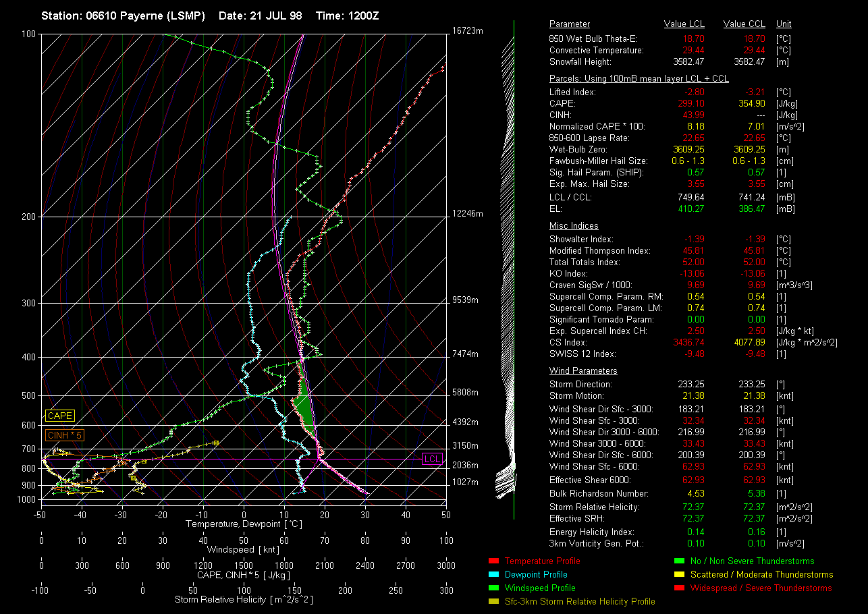Click the Misc Indices section heading
This screenshot has width=868, height=614.
[574, 226]
